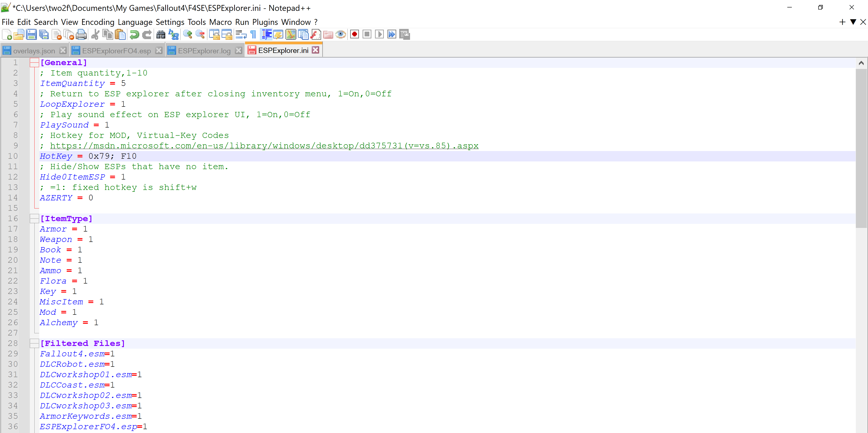Switch to the ESPExplorer.log tab
This screenshot has width=868, height=433.
204,51
